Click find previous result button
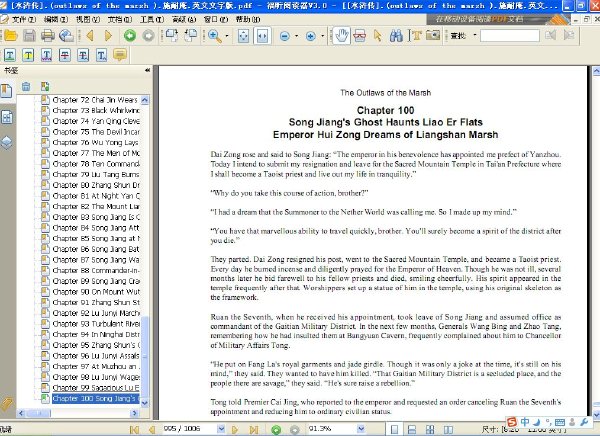The height and width of the screenshot is (436, 600). 551,36
